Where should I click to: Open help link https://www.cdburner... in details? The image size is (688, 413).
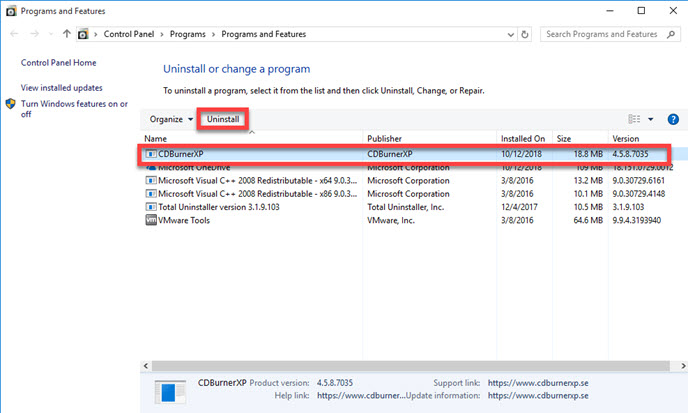(361, 395)
